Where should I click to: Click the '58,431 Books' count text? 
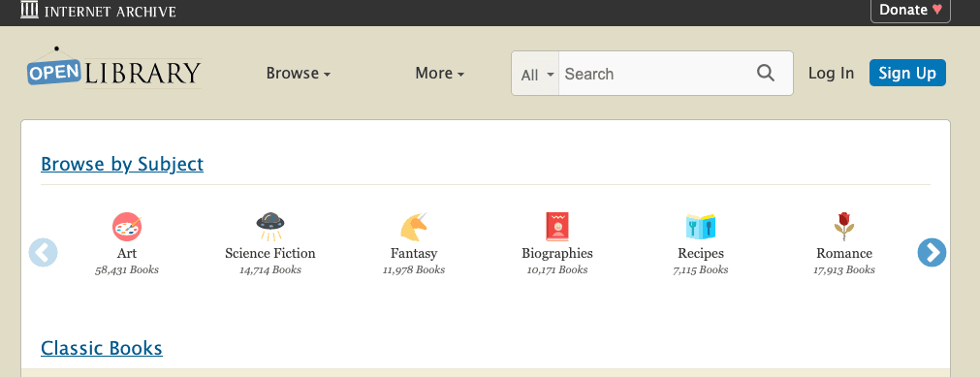[127, 270]
